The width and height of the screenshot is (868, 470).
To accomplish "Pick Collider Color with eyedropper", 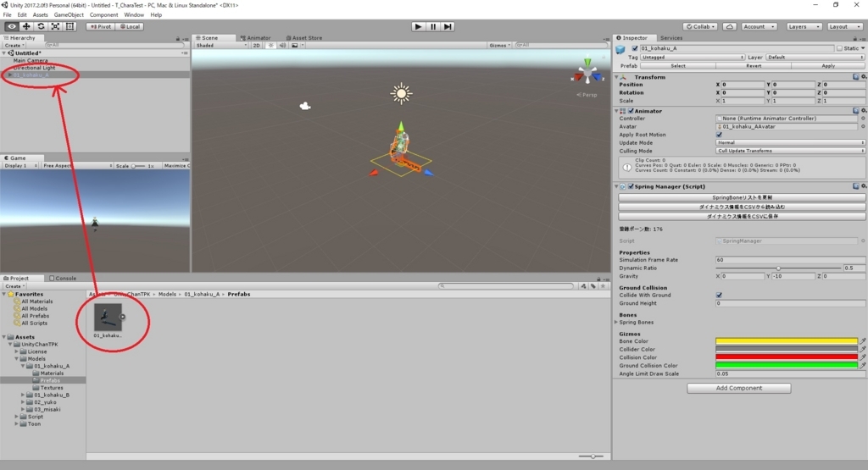I will point(862,350).
